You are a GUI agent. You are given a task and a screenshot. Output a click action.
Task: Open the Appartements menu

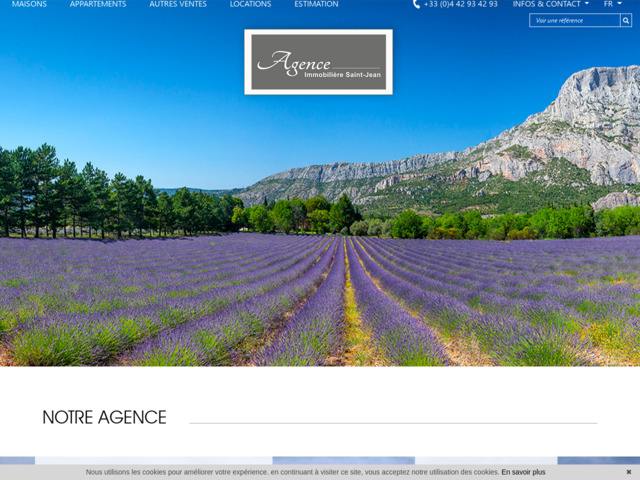(x=98, y=4)
